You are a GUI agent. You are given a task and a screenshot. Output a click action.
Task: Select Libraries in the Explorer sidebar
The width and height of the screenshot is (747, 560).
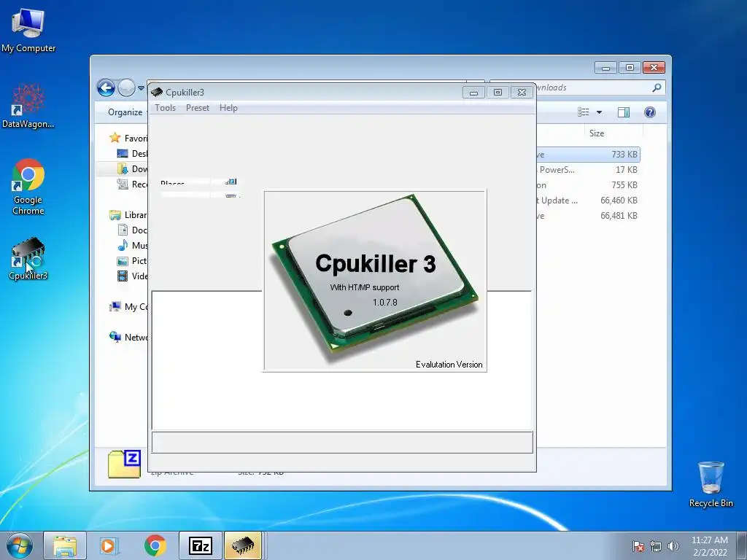coord(128,215)
